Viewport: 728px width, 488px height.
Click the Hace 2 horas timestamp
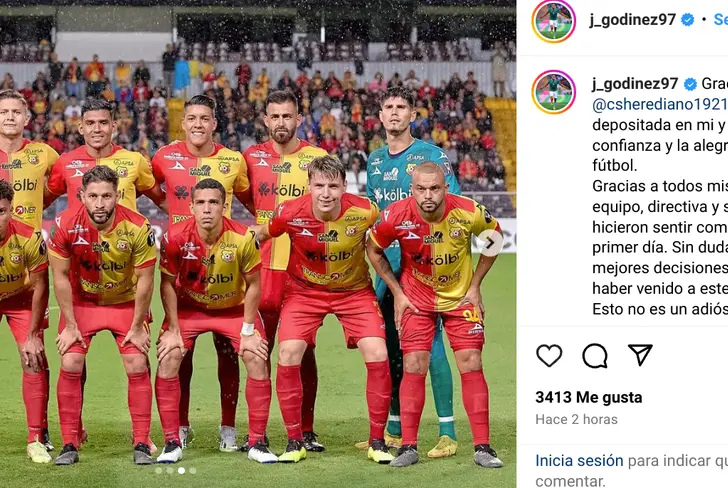[576, 420]
